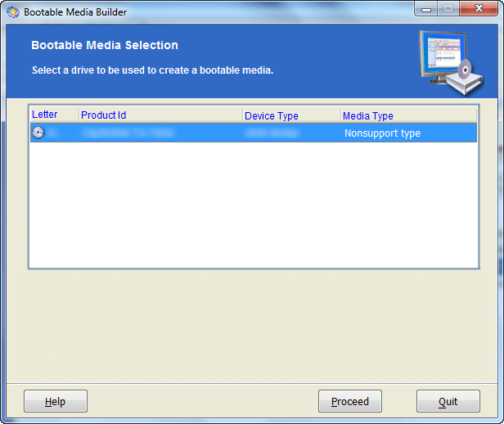The height and width of the screenshot is (424, 504).
Task: Click the computer and CD drive illustration
Action: click(x=452, y=62)
